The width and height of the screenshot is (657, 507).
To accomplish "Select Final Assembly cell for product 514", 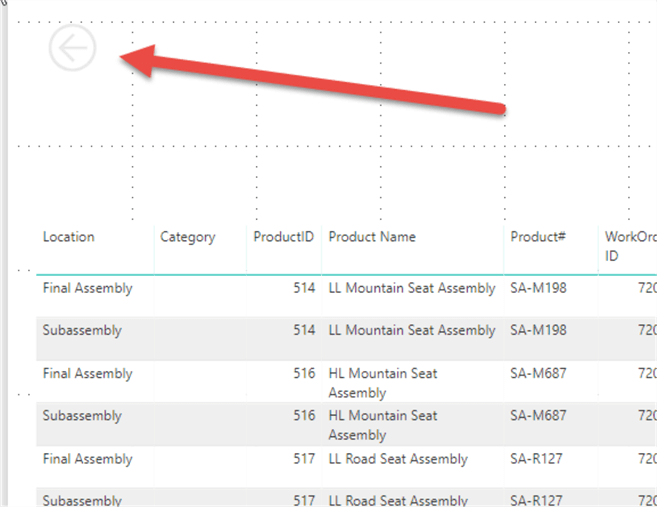I will coord(88,288).
